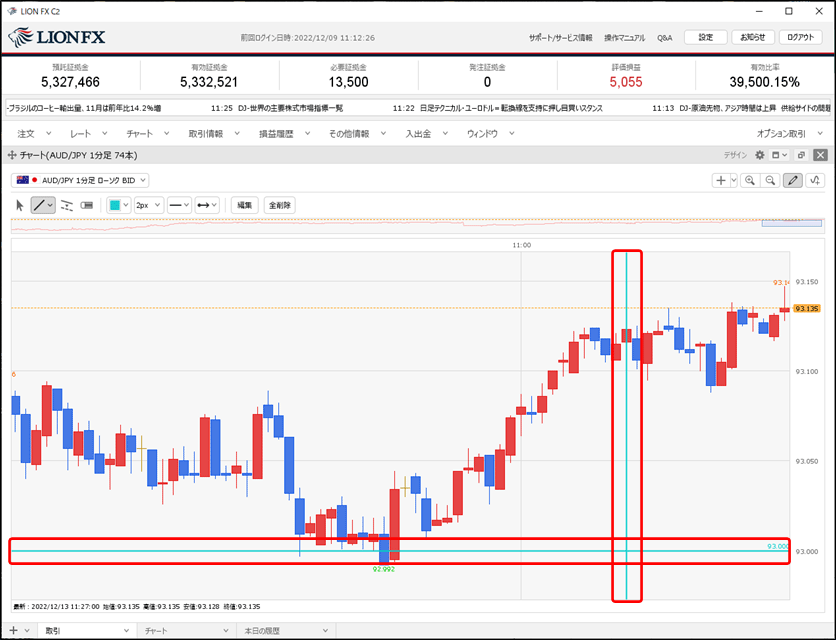Viewport: 836px width, 640px height.
Task: Open the サポート/サービス情報 link
Action: click(560, 38)
